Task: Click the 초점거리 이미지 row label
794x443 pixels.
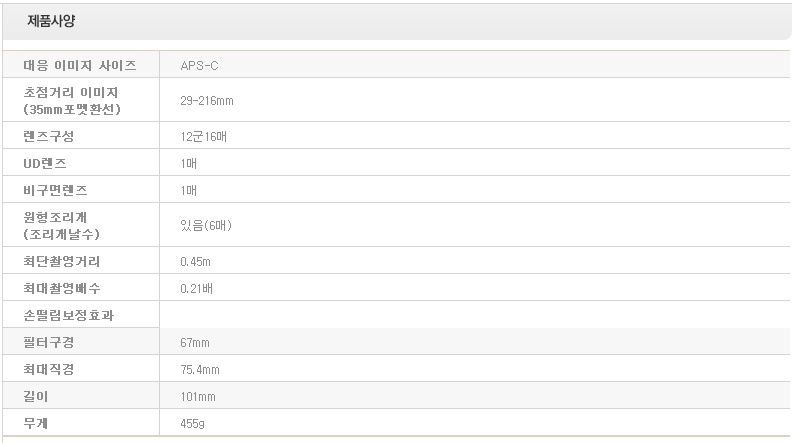Action: coord(71,100)
